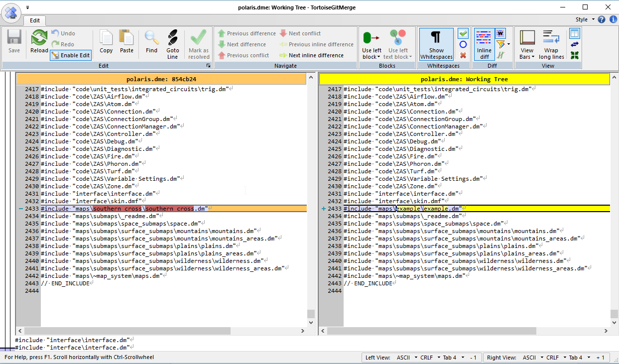Open Right View CRLF line ending dropdown

click(x=556, y=358)
